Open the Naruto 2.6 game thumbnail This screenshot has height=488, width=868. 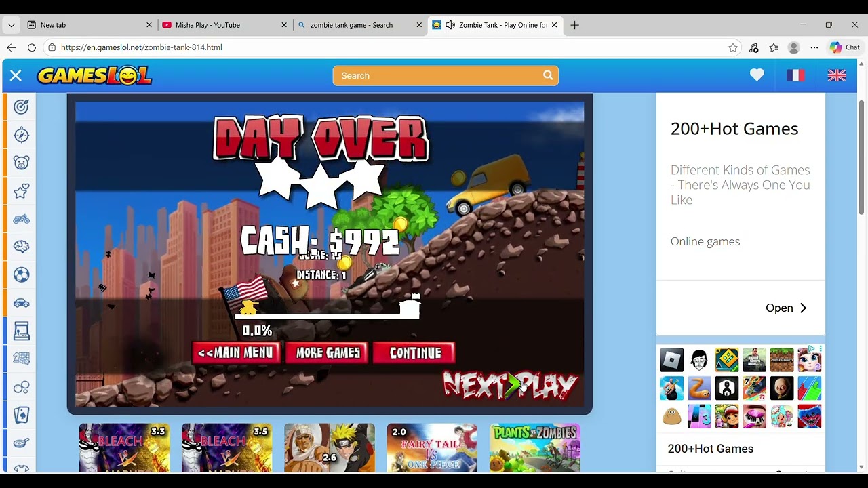(330, 447)
